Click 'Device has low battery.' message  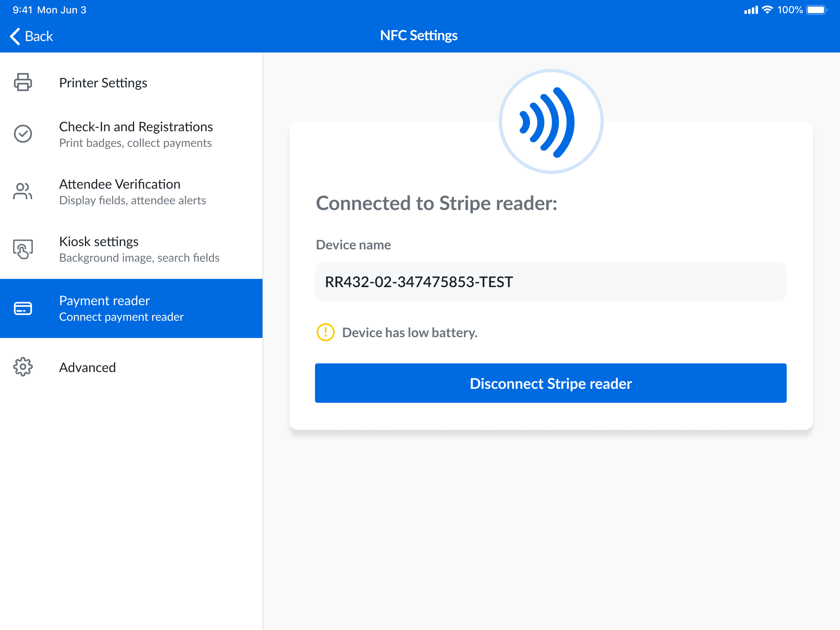[x=409, y=332]
